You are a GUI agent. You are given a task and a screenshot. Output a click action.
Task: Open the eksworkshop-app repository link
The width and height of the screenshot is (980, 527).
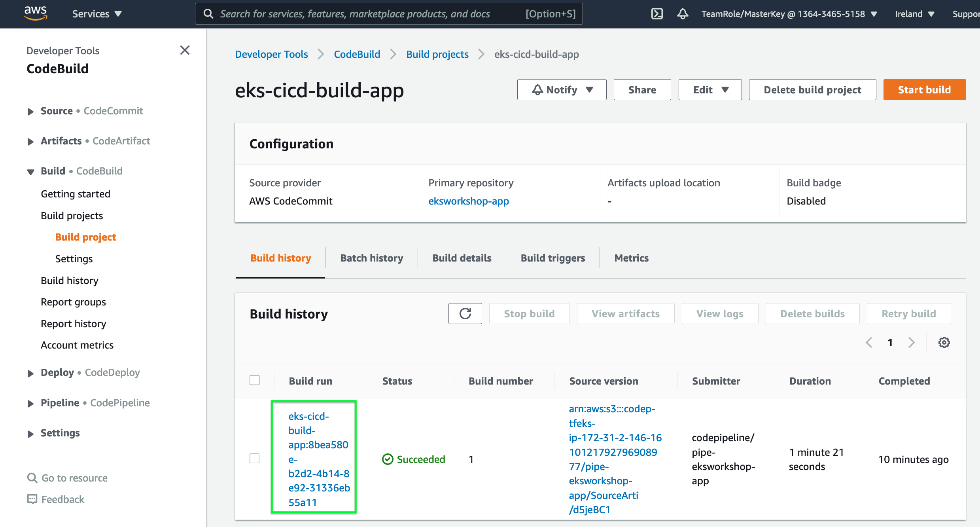click(469, 201)
